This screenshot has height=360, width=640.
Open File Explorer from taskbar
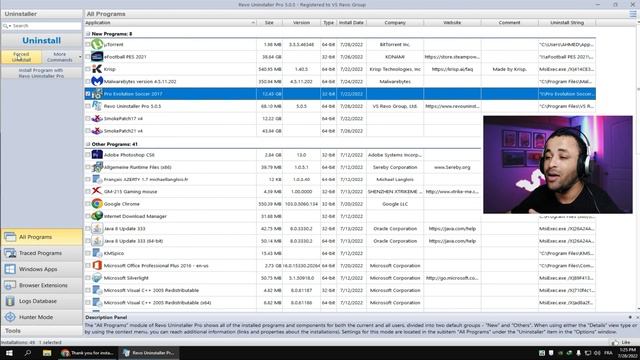[x=47, y=353]
